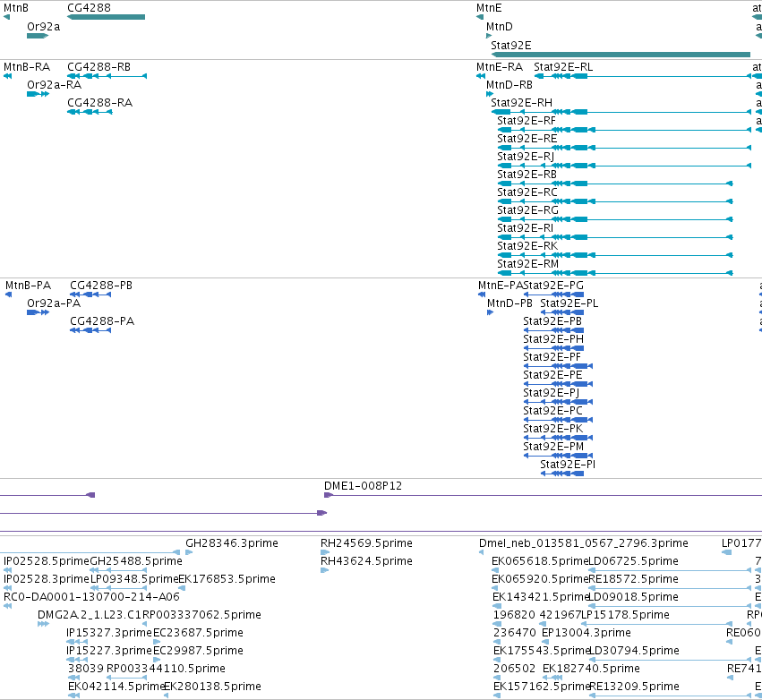Select protein Stat92E-PL
This screenshot has height=700, width=762.
point(569,303)
